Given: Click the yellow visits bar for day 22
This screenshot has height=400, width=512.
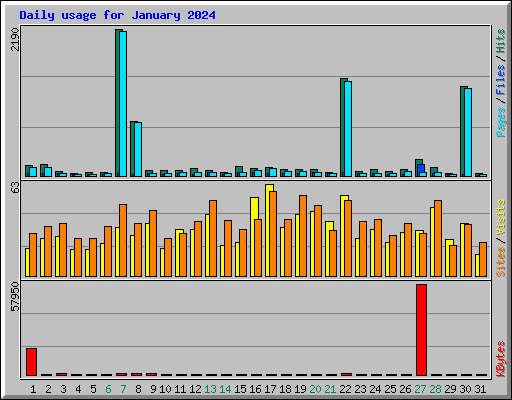Looking at the screenshot, I should click(343, 236).
